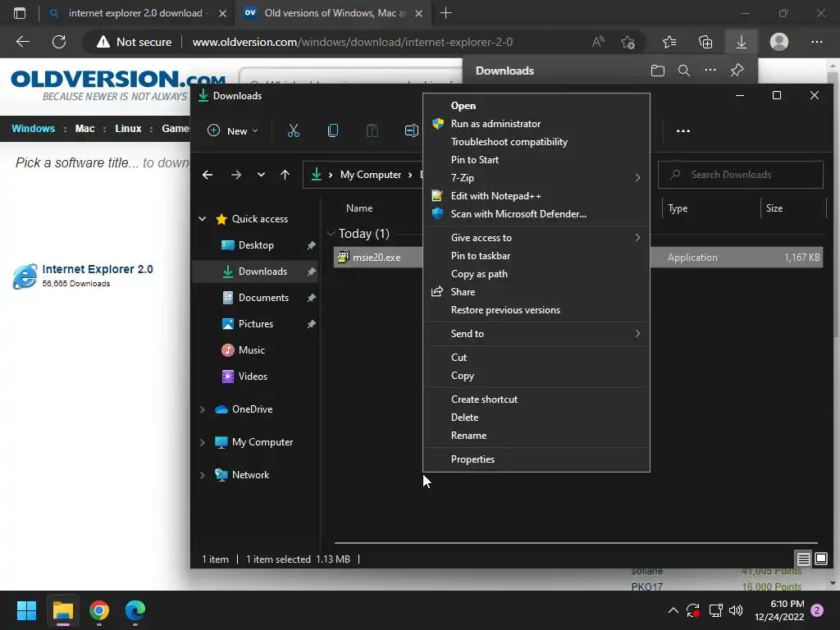Choose Run as administrator
This screenshot has height=630, width=840.
coord(536,124)
